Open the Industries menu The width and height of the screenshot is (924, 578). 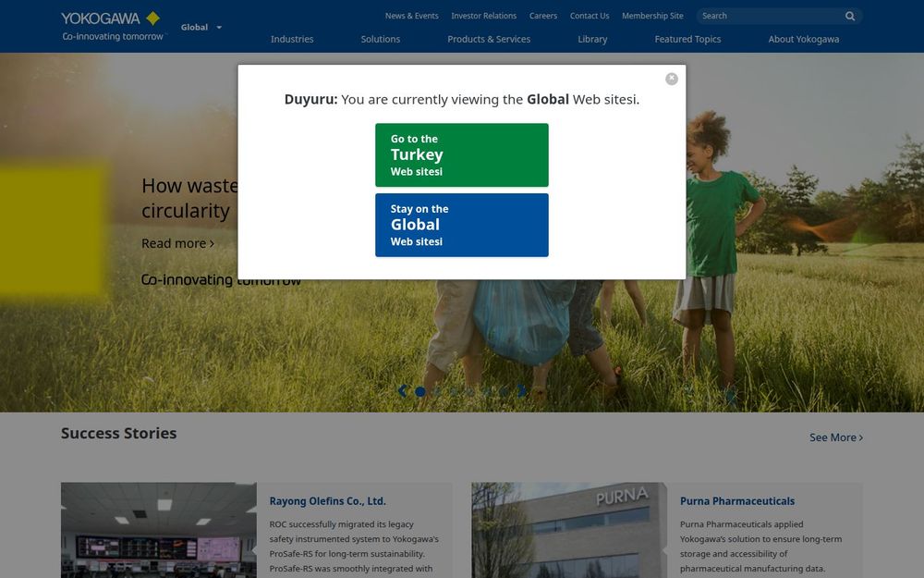coord(292,39)
